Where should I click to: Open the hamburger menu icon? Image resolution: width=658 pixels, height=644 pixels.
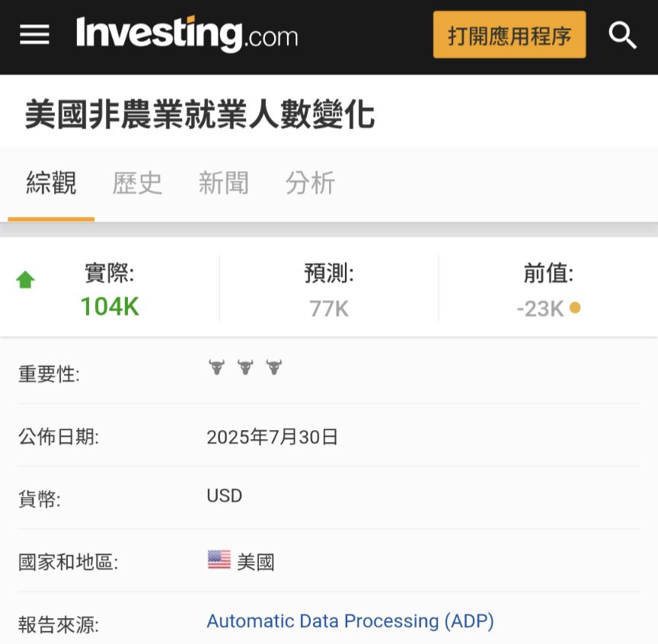pyautogui.click(x=34, y=35)
